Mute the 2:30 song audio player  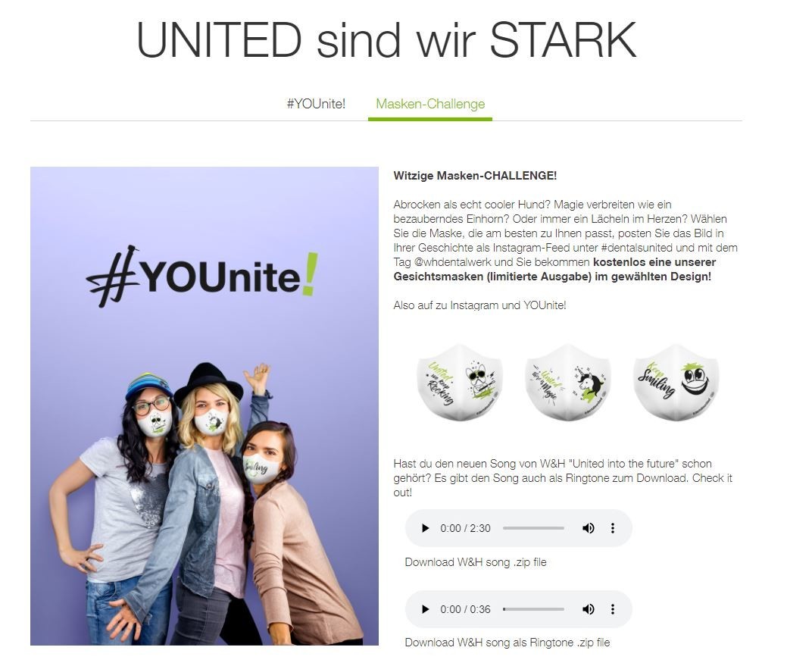tap(589, 528)
